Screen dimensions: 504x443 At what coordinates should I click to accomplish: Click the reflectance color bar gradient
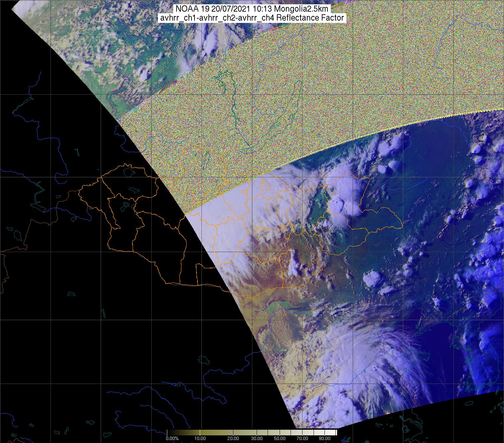coord(252,432)
